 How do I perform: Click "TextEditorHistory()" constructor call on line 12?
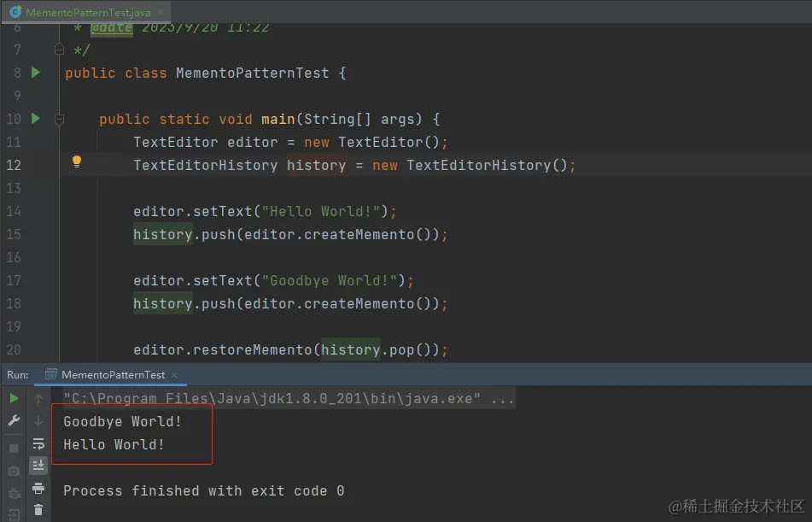pos(488,166)
